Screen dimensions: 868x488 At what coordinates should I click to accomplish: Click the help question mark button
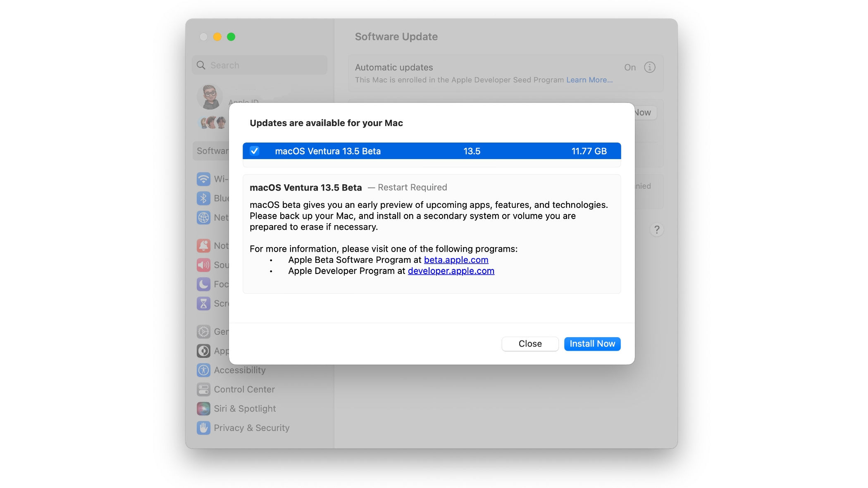(657, 230)
